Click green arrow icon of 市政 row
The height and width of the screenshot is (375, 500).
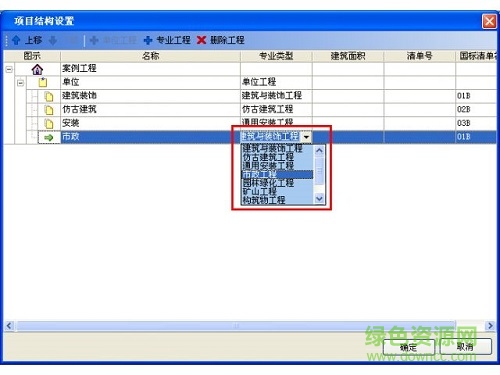(x=49, y=137)
